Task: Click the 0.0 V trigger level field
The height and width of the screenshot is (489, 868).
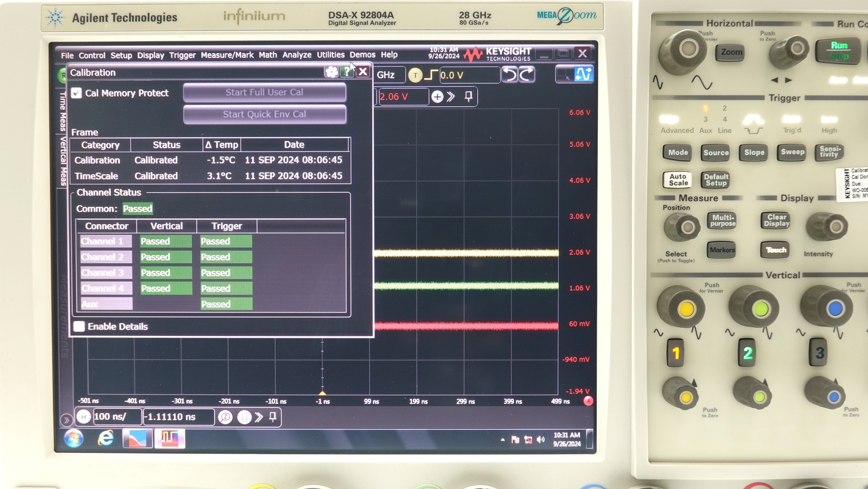Action: (x=469, y=75)
